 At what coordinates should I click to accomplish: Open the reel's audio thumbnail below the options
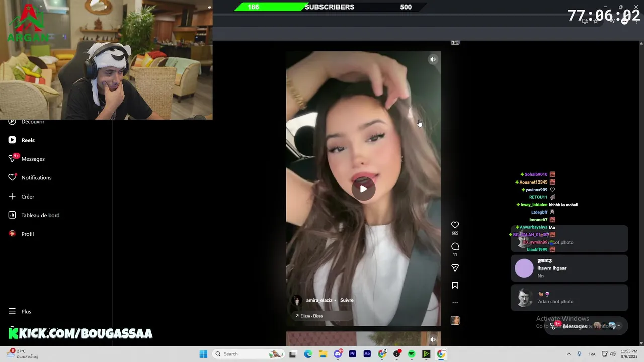point(455,320)
